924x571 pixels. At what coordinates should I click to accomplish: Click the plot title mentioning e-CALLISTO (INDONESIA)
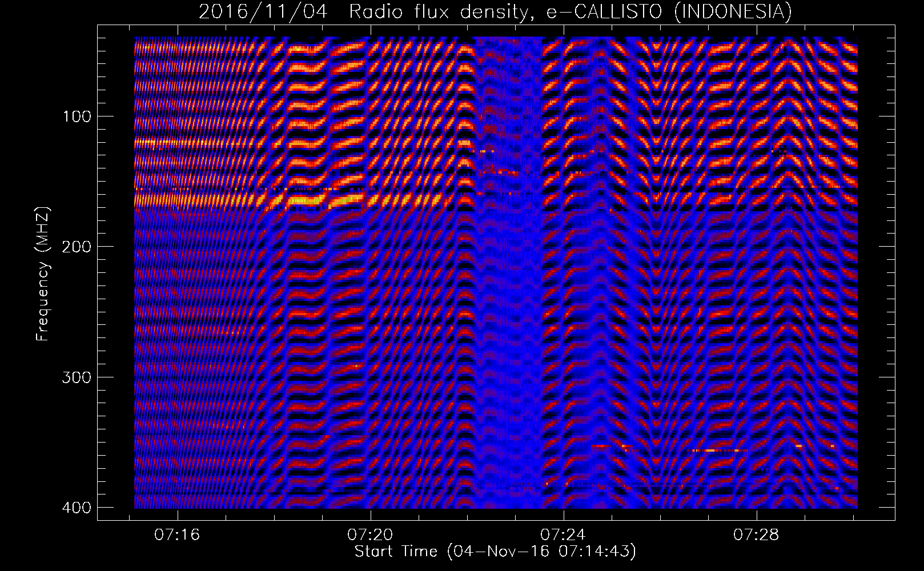(495, 11)
